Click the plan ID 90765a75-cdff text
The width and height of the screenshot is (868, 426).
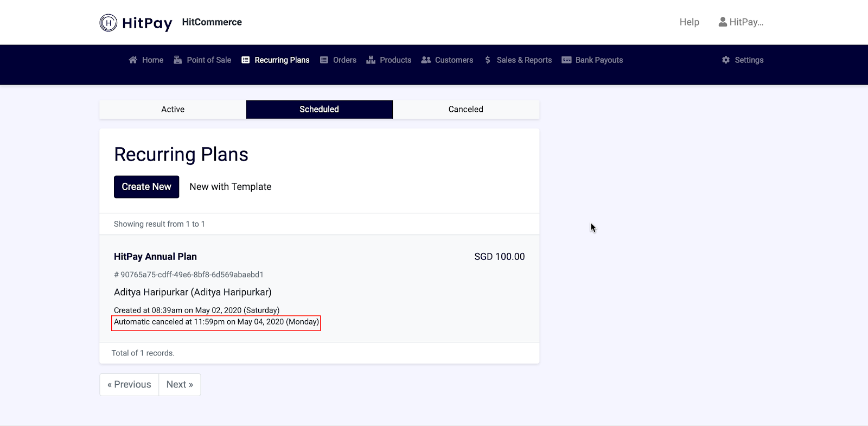pyautogui.click(x=189, y=275)
